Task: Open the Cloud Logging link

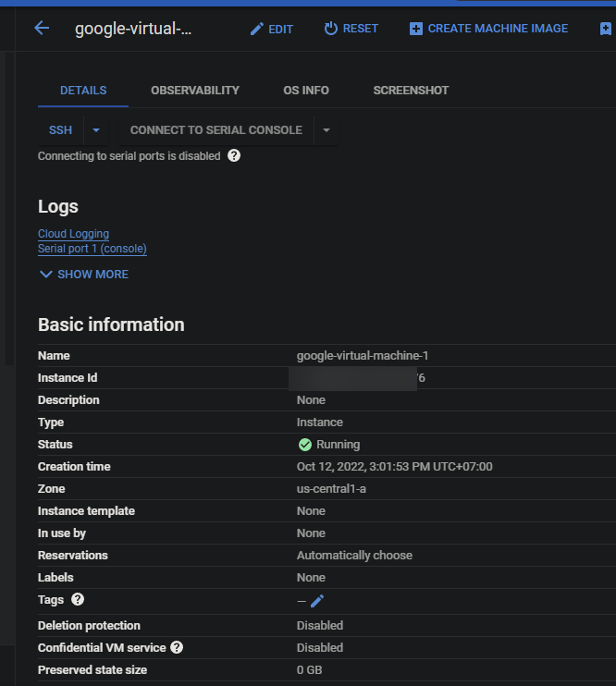Action: 74,234
